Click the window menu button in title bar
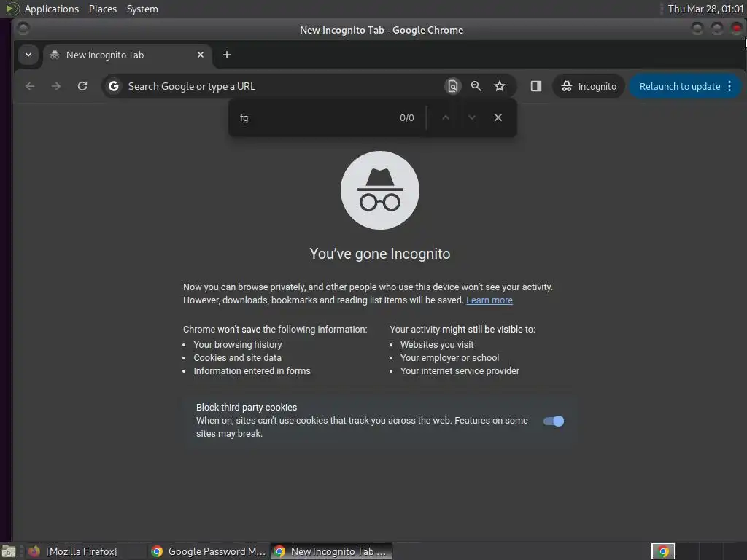Viewport: 747px width, 560px height. (23, 29)
